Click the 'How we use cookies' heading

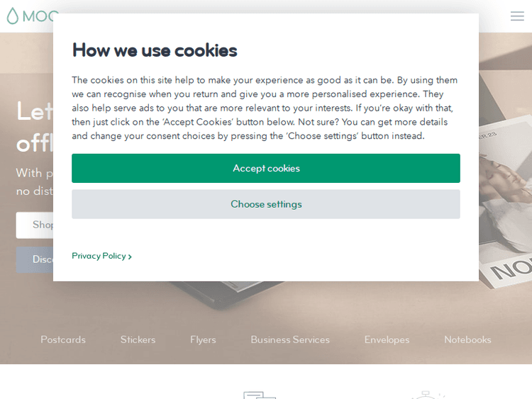[155, 50]
